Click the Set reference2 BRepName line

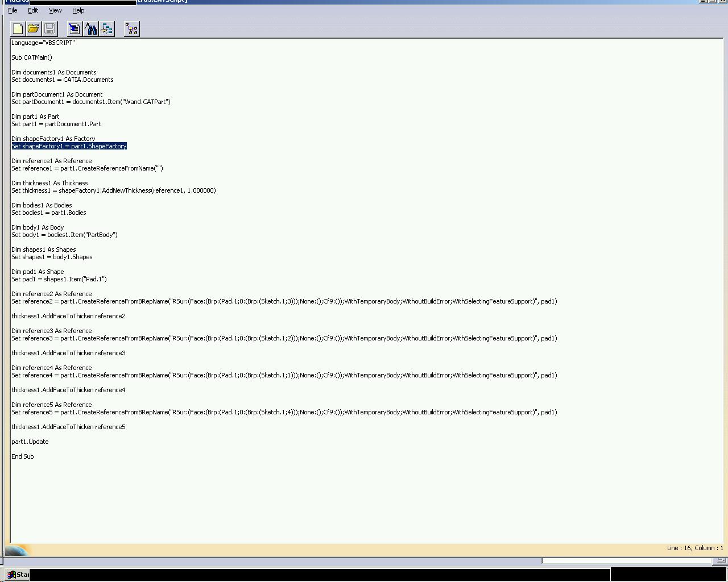[284, 301]
